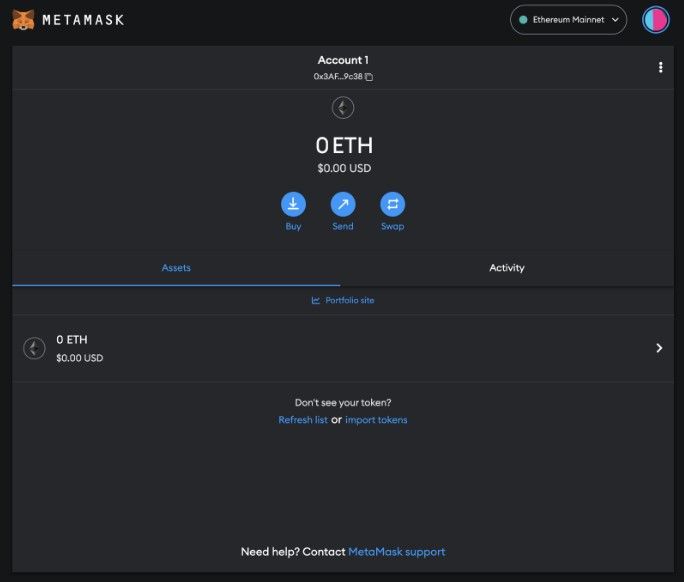Click the import tokens link
Image resolution: width=684 pixels, height=582 pixels.
[x=376, y=420]
